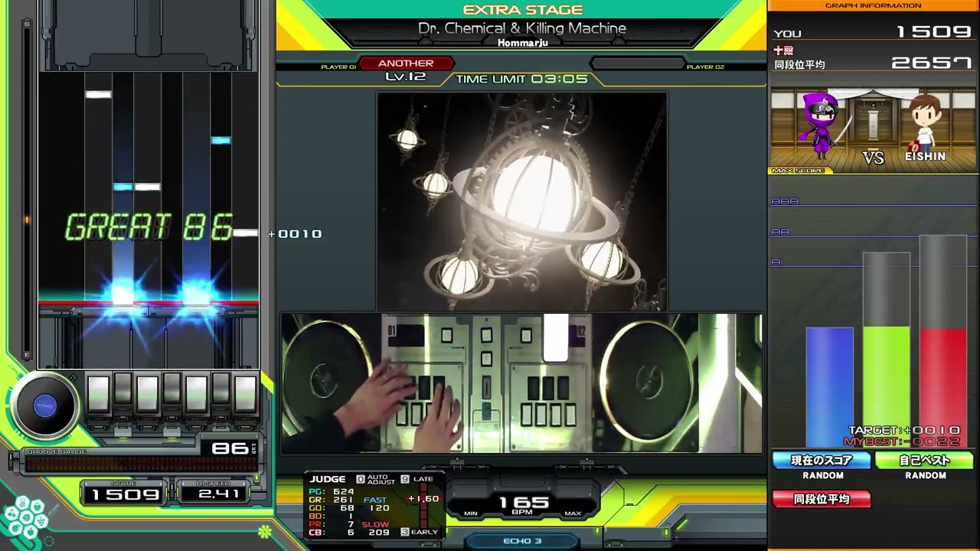This screenshot has height=551, width=980.
Task: Click the GREAT 86 combo judgment
Action: [x=149, y=227]
